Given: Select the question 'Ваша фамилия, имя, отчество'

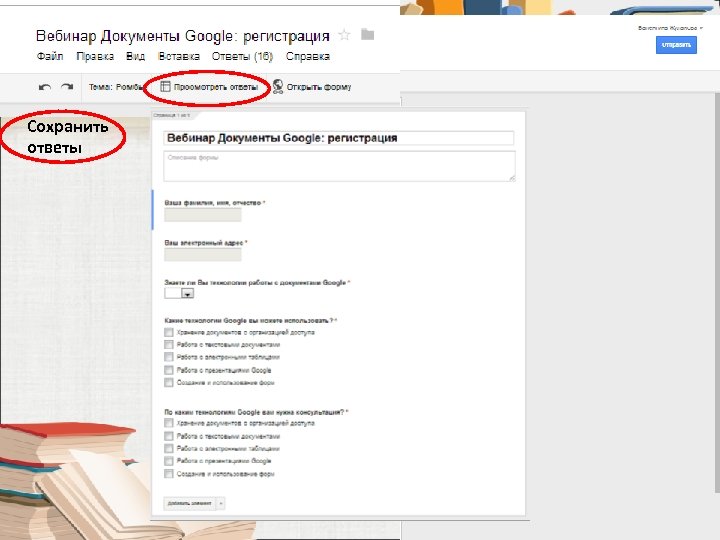Looking at the screenshot, I should tap(213, 202).
